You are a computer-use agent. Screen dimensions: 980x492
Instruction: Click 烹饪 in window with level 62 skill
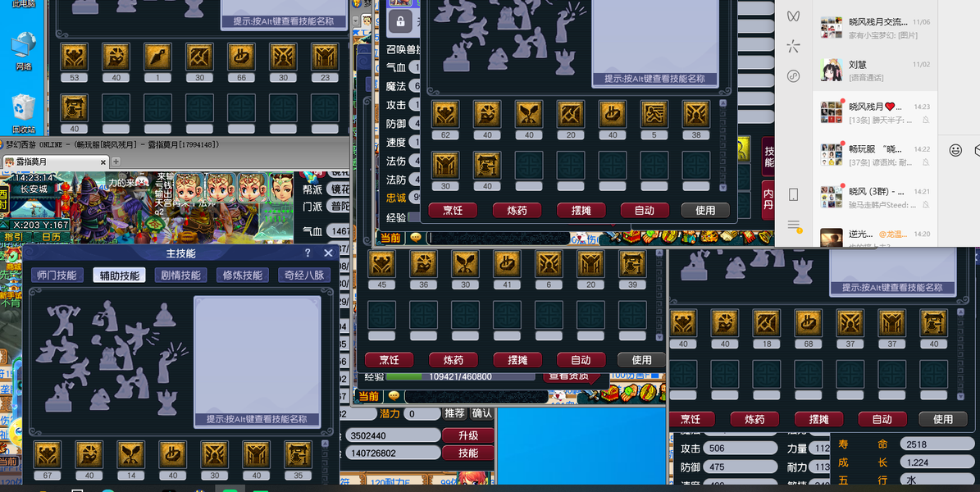[453, 210]
